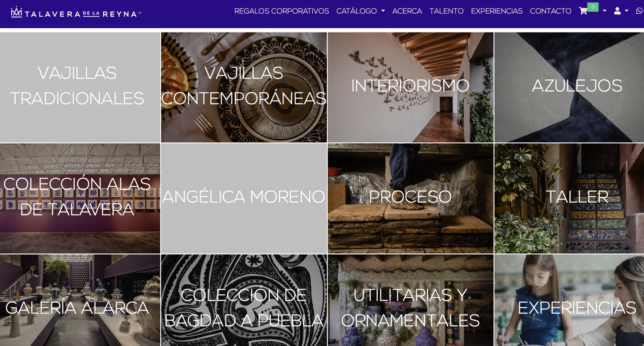Expand the user account dropdown arrow
644x346 pixels.
(x=627, y=11)
